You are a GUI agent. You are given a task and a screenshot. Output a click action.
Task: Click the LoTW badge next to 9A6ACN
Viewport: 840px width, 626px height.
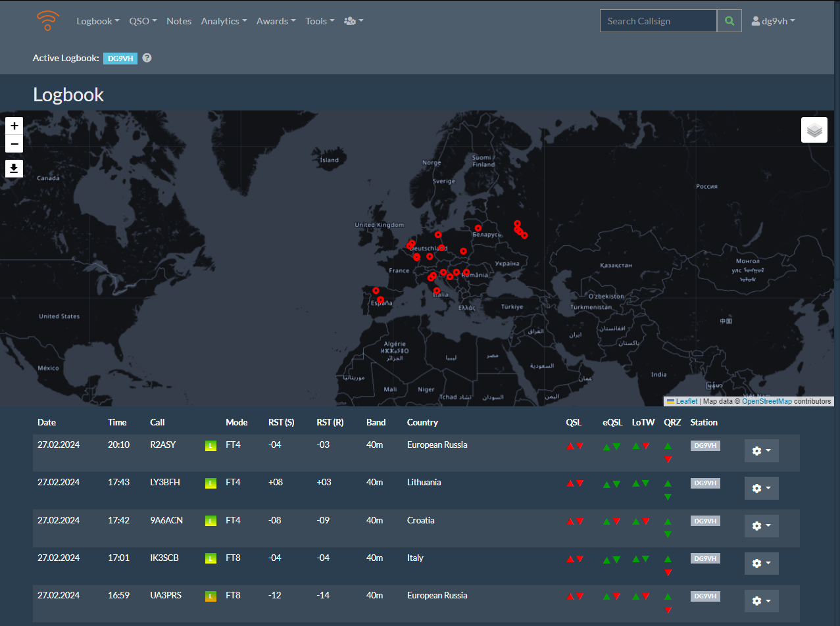pos(210,521)
